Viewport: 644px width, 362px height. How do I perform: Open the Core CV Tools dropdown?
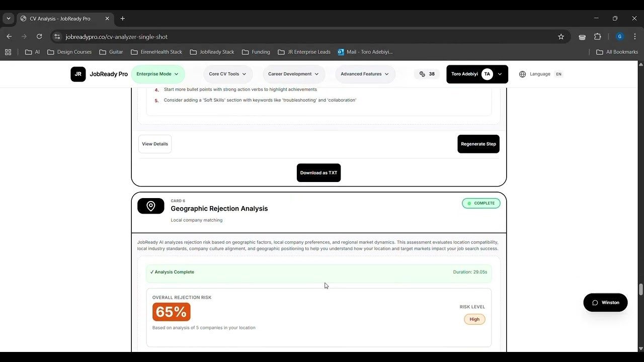pyautogui.click(x=227, y=74)
